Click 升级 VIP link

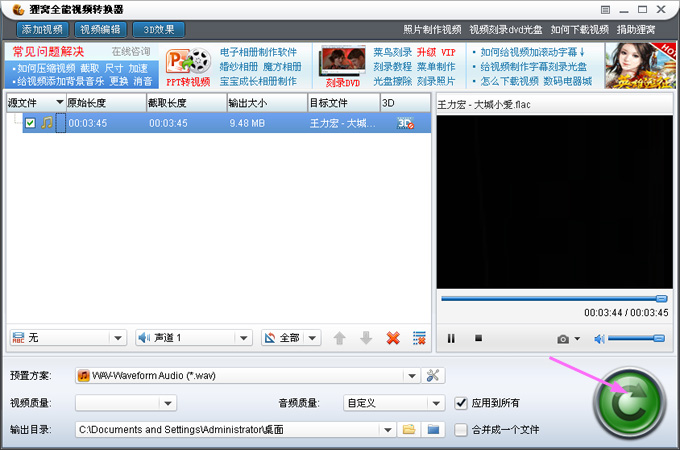click(436, 52)
